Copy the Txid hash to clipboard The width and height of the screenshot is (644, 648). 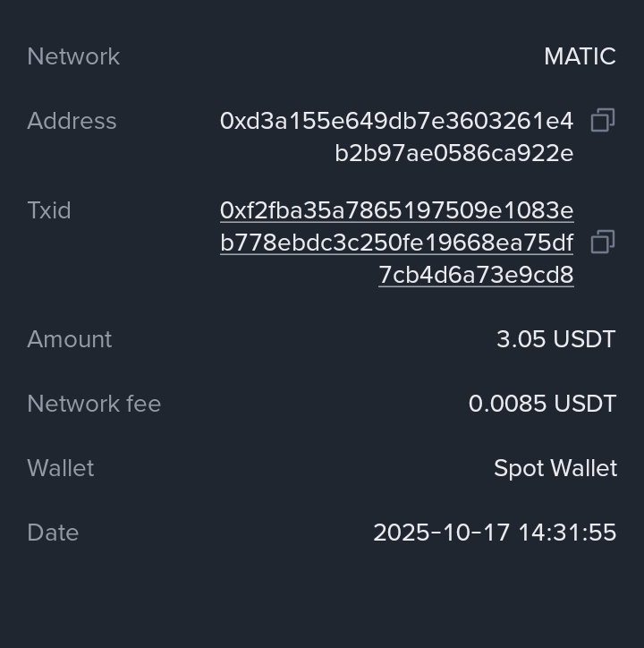click(603, 243)
